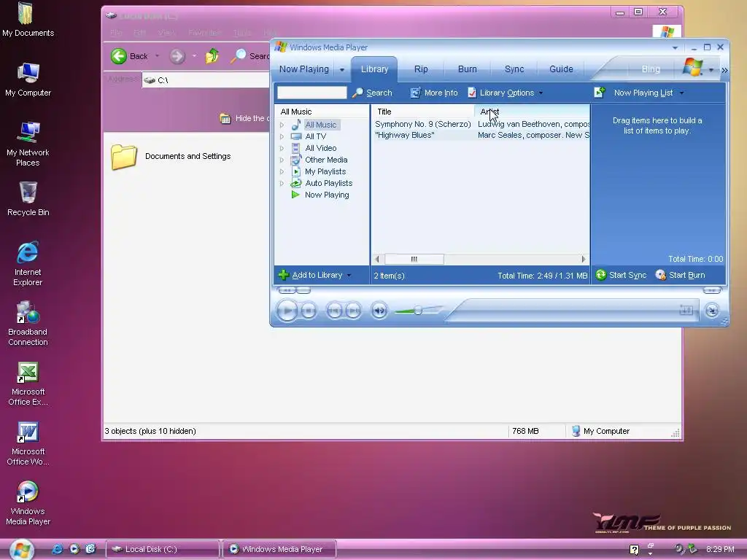Click the Windows flag logo in Media Player

coord(693,67)
